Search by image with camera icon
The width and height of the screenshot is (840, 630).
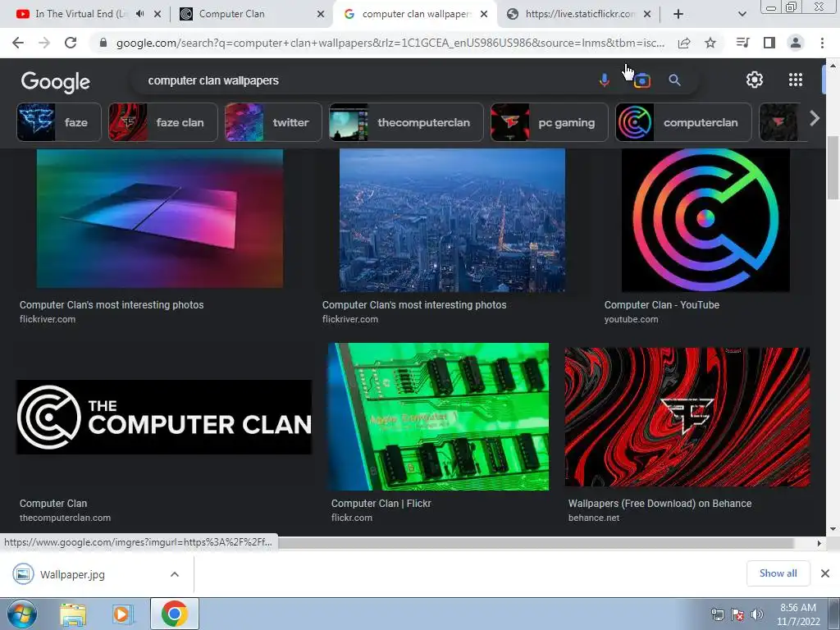[x=641, y=81]
